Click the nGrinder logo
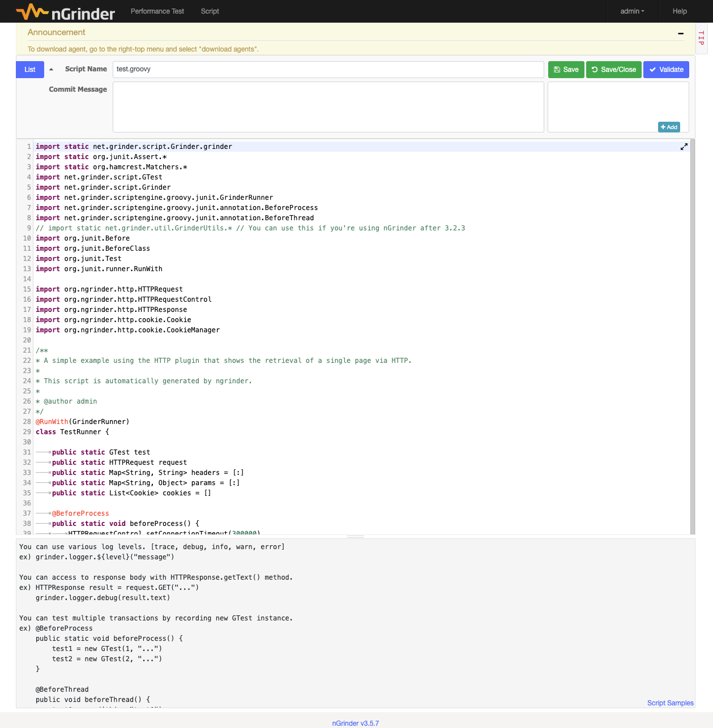This screenshot has height=728, width=713. coord(65,12)
